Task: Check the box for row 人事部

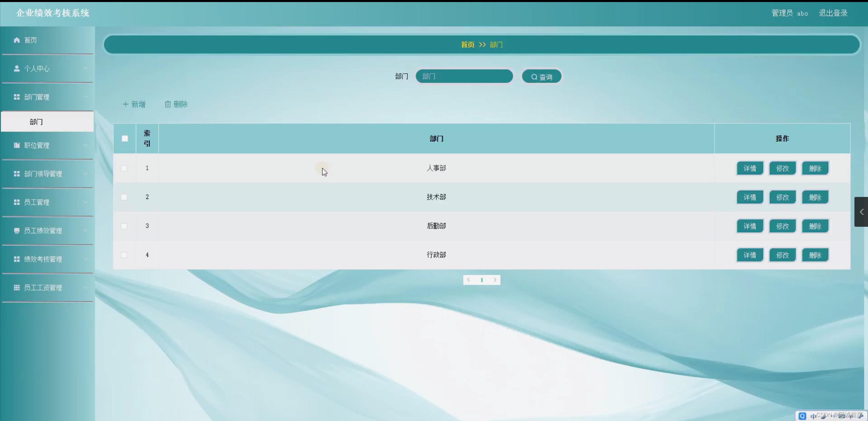Action: point(124,168)
